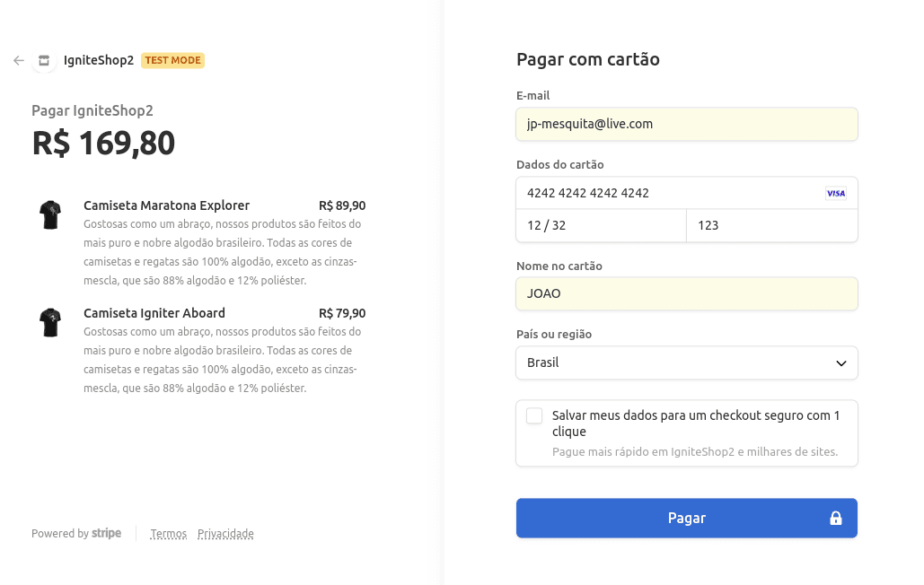Image resolution: width=924 pixels, height=585 pixels.
Task: Click the IgniteShop2 store icon
Action: coord(44,61)
